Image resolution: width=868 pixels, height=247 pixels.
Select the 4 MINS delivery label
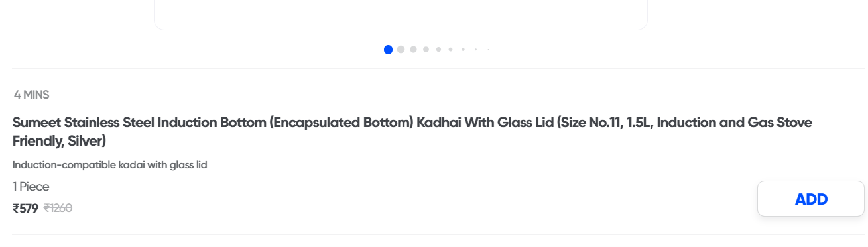[x=32, y=95]
